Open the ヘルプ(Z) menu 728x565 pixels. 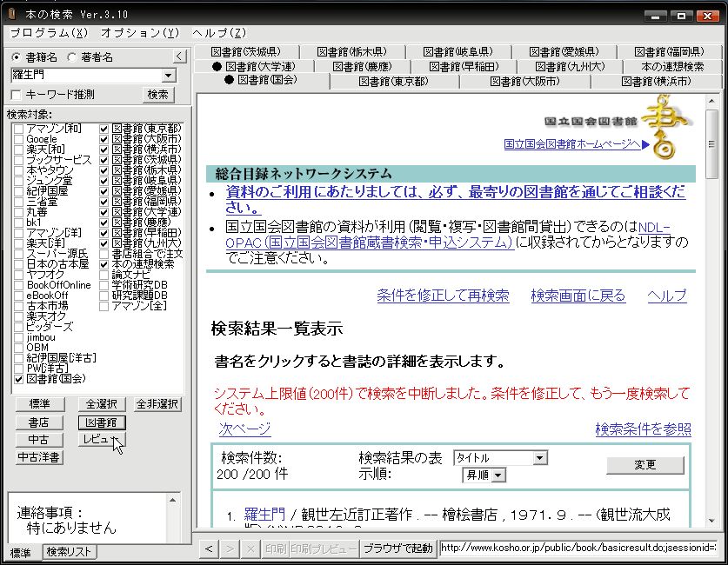coord(218,32)
